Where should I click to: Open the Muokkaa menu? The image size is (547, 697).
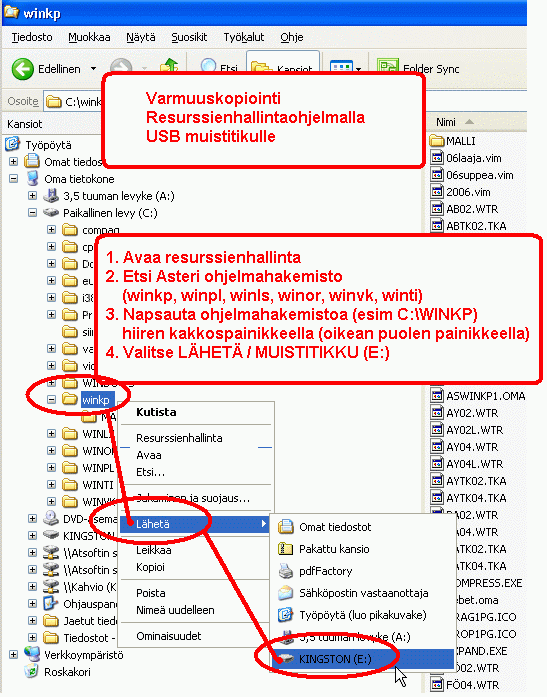point(89,37)
